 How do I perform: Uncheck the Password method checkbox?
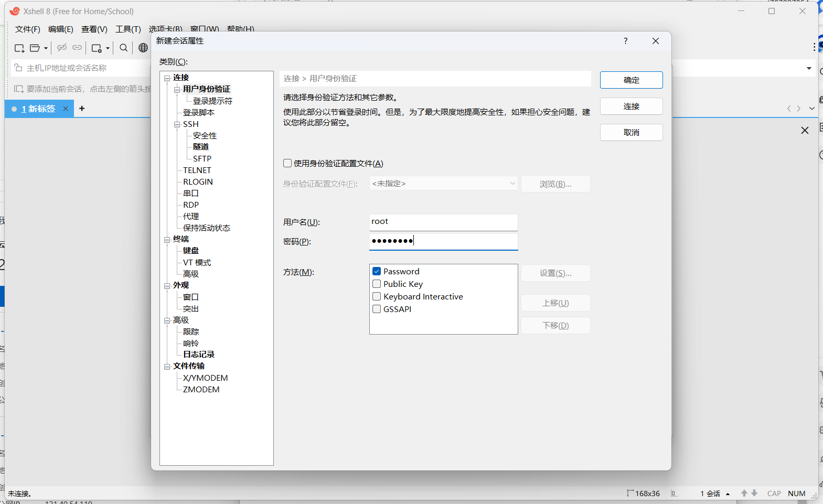[x=377, y=271]
